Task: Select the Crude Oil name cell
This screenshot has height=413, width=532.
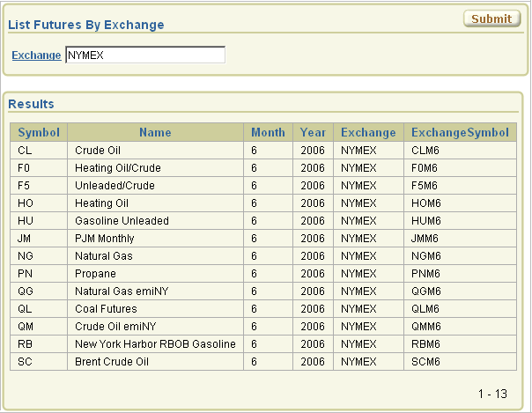Action: tap(155, 151)
